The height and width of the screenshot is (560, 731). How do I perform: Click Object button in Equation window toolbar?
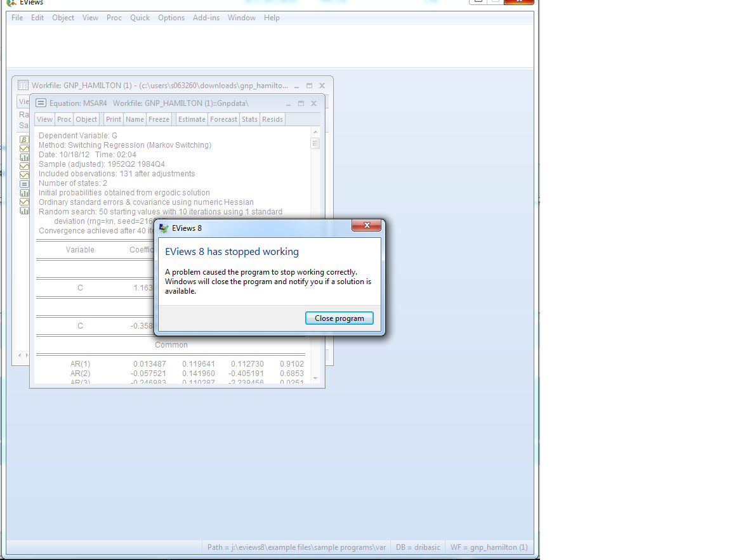coord(86,119)
